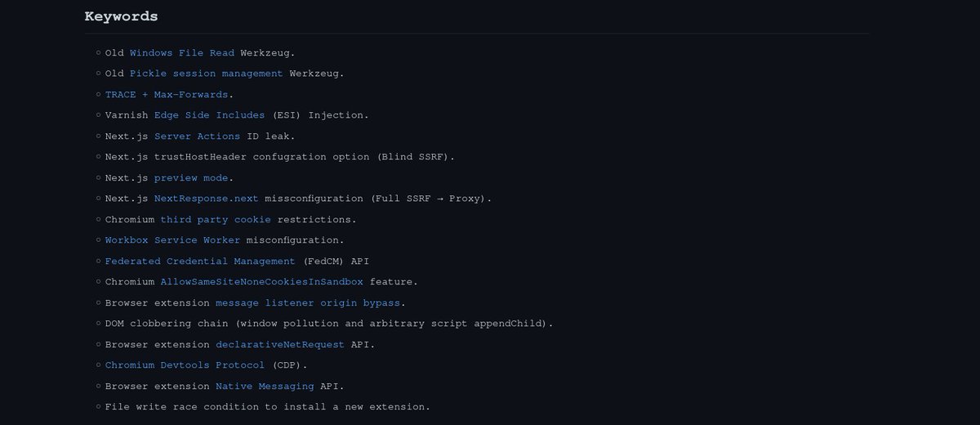Visit the declarativeNetRequest link
This screenshot has width=980, height=425.
(280, 344)
